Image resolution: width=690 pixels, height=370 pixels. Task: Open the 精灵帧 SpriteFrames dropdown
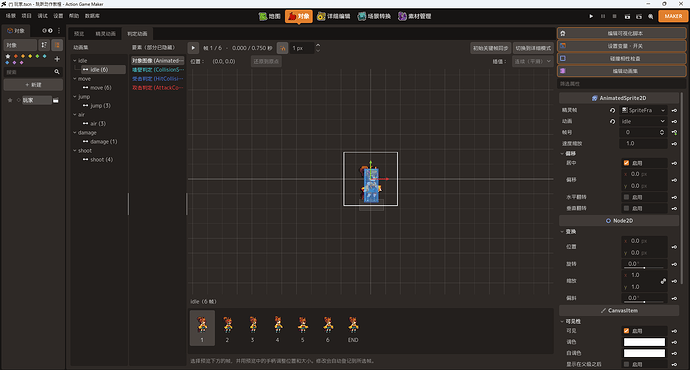pos(643,110)
